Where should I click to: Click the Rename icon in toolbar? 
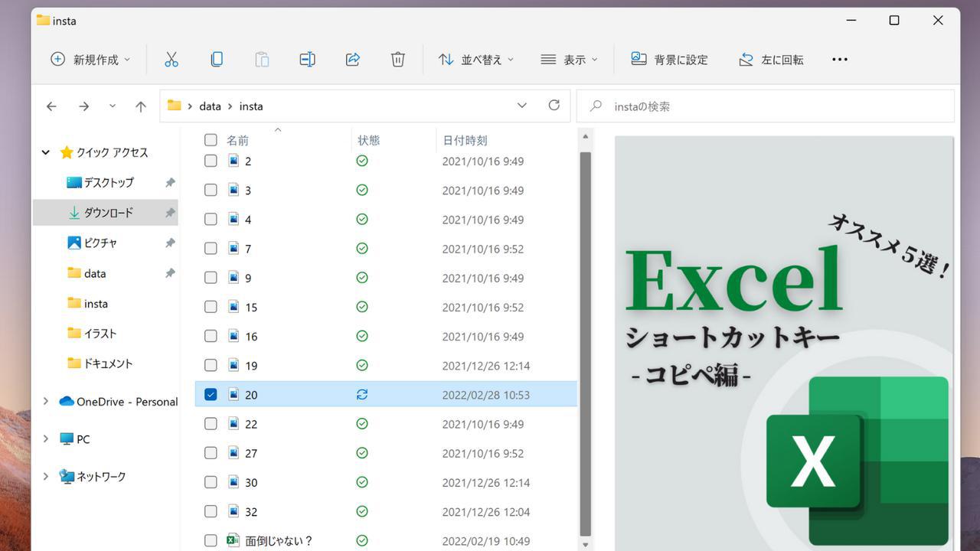(307, 60)
